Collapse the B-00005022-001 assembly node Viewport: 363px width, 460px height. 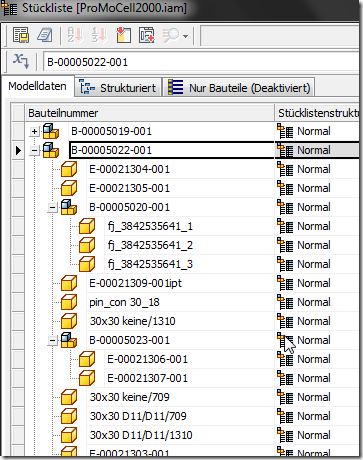pyautogui.click(x=34, y=151)
